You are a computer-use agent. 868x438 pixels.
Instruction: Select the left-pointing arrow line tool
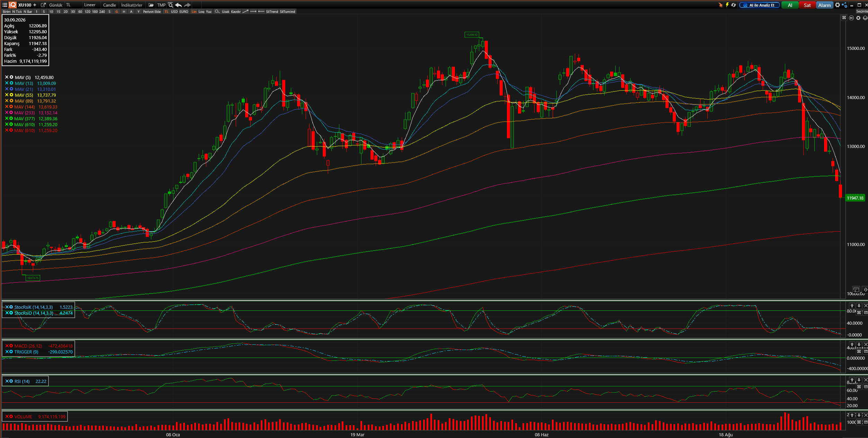(x=261, y=11)
